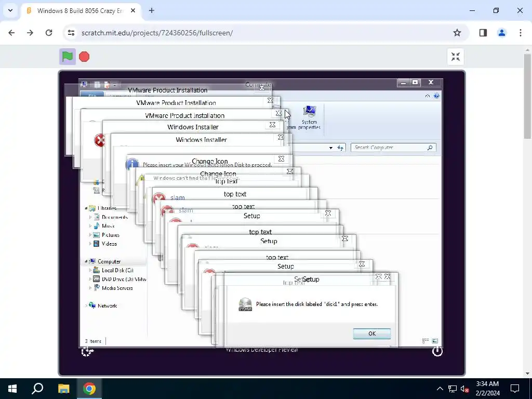Select Videos in the Libraries tree
The width and height of the screenshot is (532, 399).
pyautogui.click(x=105, y=244)
